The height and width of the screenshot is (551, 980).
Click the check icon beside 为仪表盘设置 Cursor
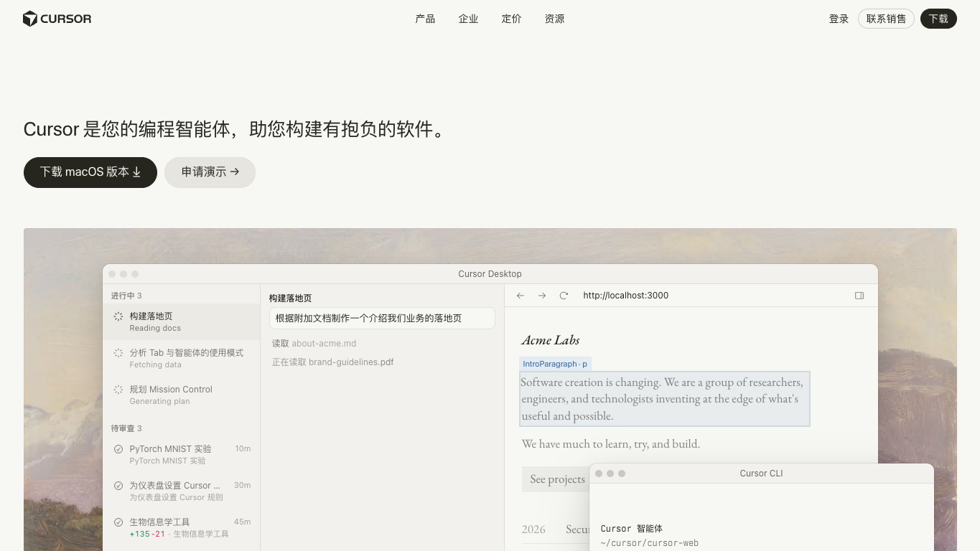(x=118, y=486)
